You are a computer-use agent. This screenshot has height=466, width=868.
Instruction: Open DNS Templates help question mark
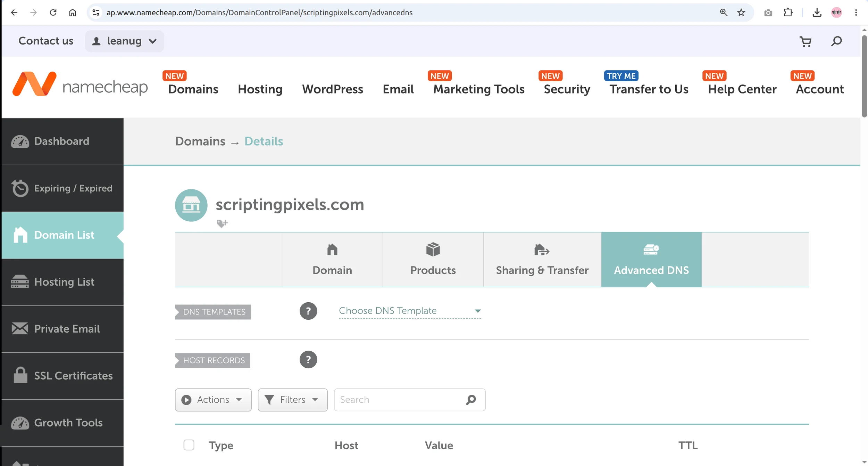(308, 311)
